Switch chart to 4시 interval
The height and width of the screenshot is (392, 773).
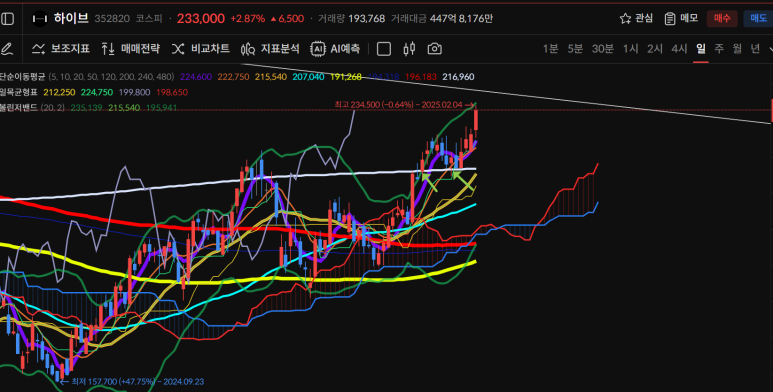(x=679, y=49)
